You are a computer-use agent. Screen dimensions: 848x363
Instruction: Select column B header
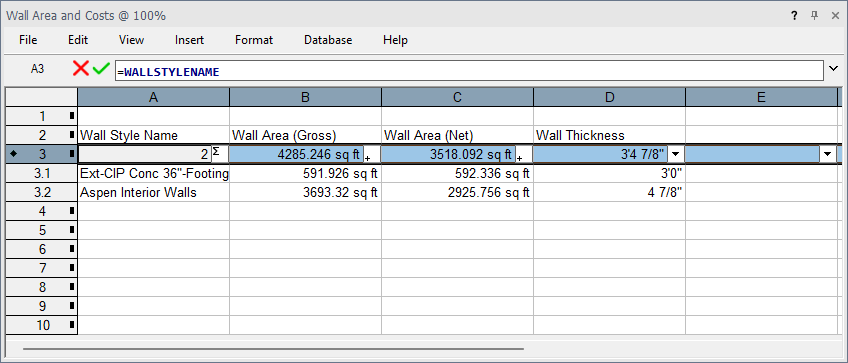pyautogui.click(x=306, y=97)
